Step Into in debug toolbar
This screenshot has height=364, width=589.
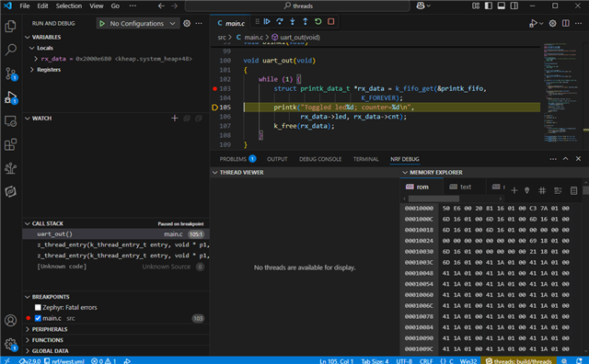tap(293, 21)
